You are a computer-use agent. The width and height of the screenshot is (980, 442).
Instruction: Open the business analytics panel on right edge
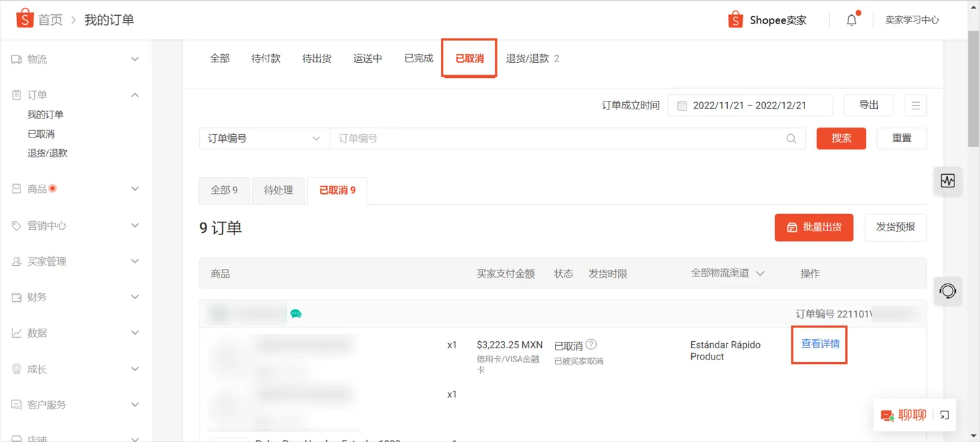pos(948,181)
